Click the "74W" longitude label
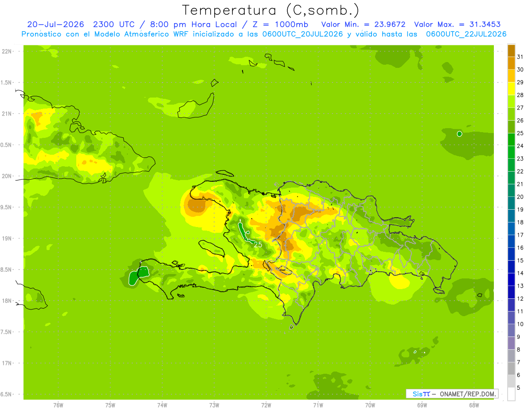The height and width of the screenshot is (411, 532). pos(162,405)
